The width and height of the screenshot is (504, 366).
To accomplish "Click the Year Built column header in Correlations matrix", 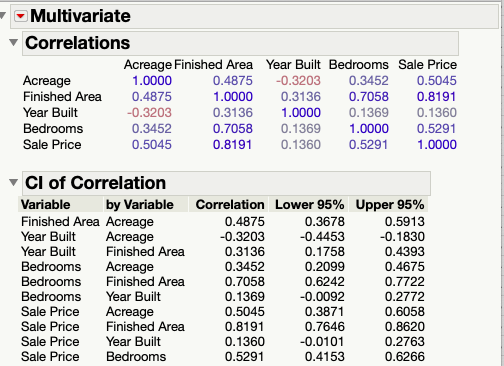I will 293,65.
